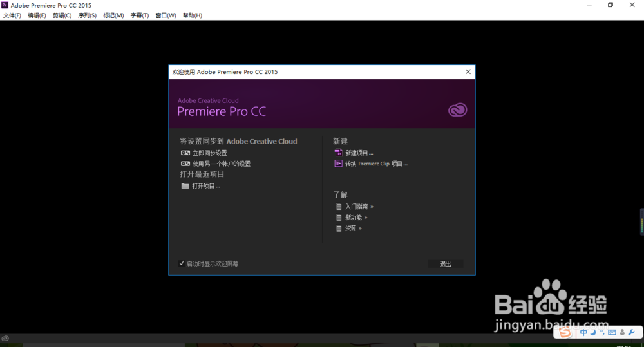Click the 立即同步设置 link
Screen dimensions: 644x347
pyautogui.click(x=209, y=153)
